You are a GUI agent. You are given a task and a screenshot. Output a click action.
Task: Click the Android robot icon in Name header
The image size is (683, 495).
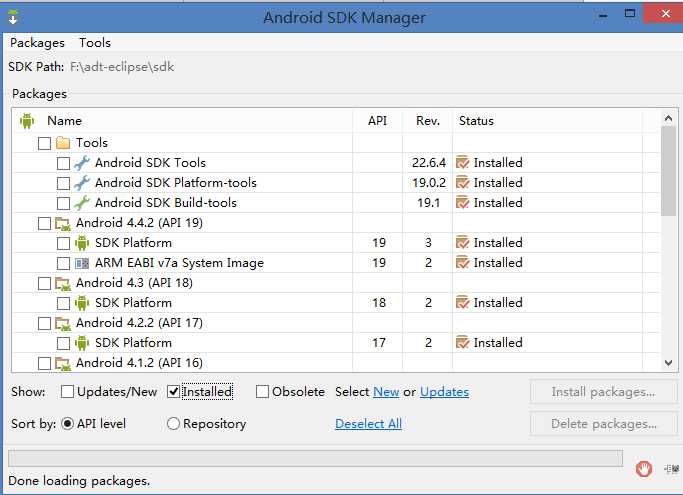27,121
